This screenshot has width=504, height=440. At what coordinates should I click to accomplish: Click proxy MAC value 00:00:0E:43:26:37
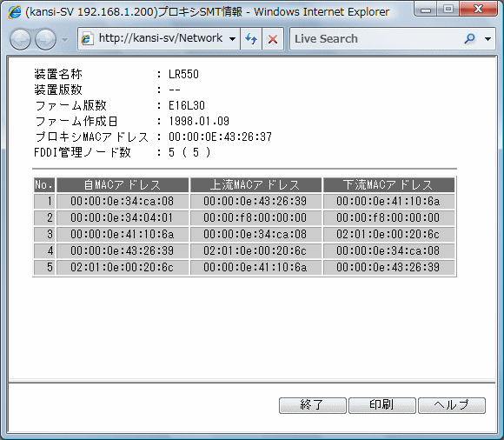(220, 137)
